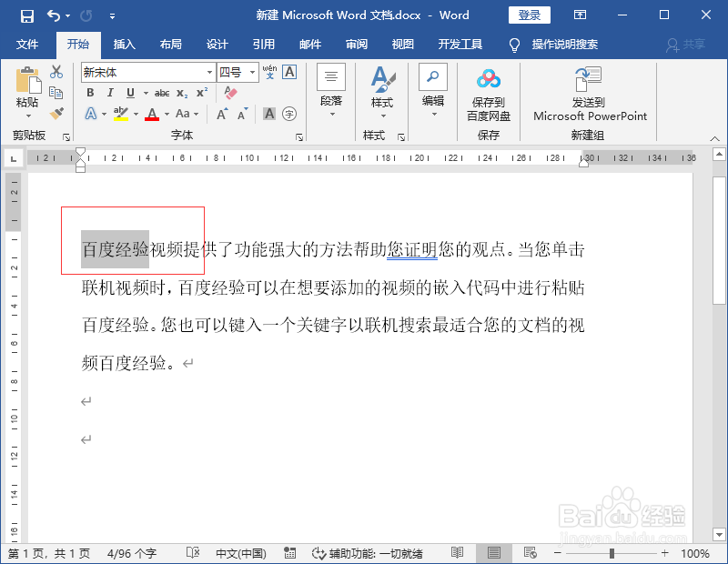The image size is (728, 564).
Task: Select the tab stop type selector
Action: pyautogui.click(x=14, y=159)
